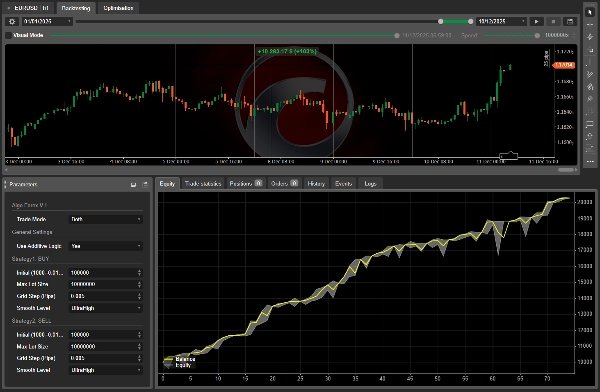
Task: Click the orange current price label on the axis
Action: 564,65
